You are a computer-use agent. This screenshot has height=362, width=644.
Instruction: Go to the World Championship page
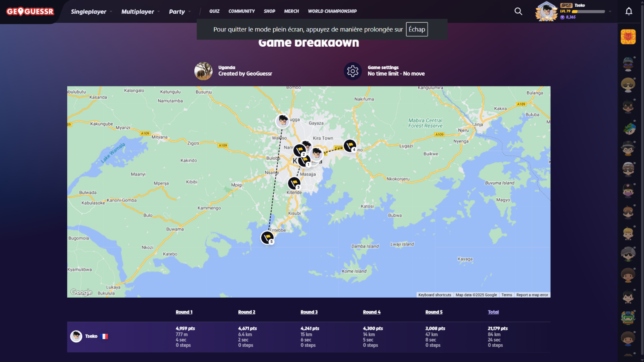[332, 11]
